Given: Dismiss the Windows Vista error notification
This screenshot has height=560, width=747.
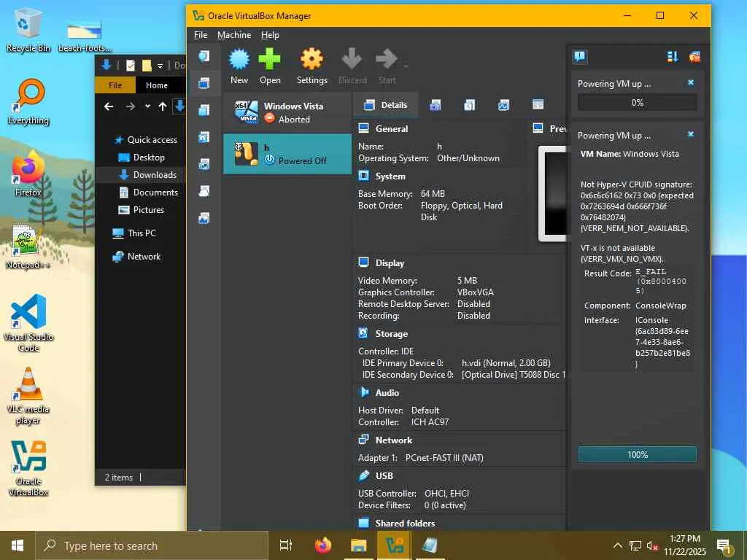Looking at the screenshot, I should (691, 135).
